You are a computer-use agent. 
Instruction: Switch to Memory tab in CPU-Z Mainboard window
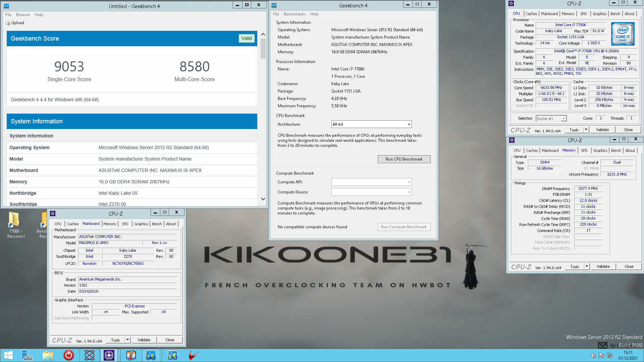[x=110, y=224]
